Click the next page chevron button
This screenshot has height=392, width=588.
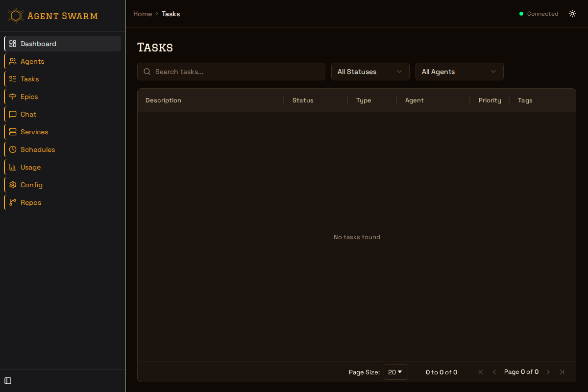click(x=548, y=372)
